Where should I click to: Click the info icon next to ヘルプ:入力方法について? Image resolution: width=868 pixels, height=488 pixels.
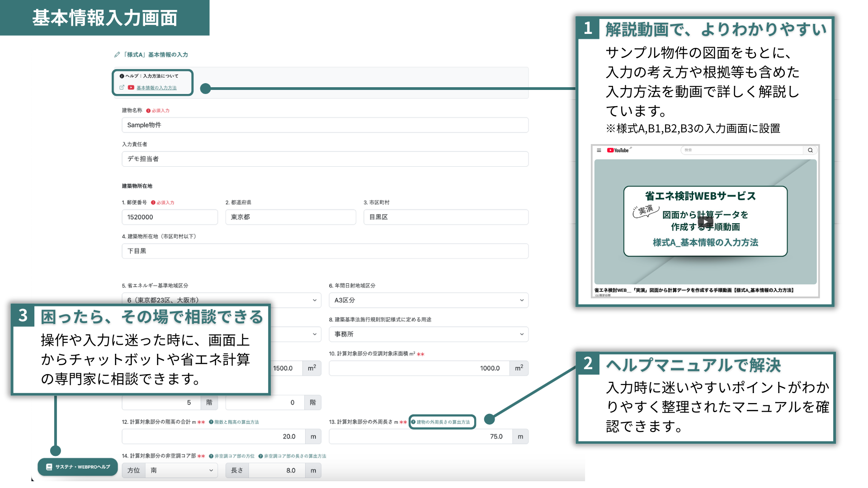point(122,76)
